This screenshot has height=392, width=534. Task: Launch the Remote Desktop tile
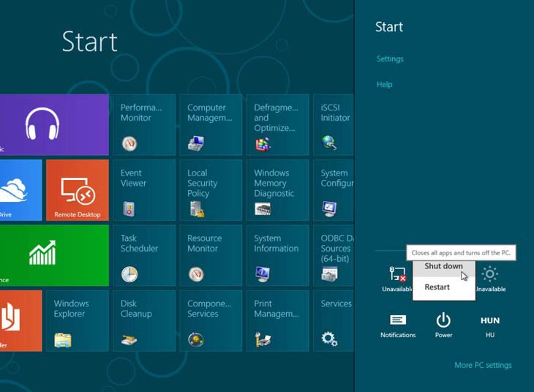coord(78,190)
